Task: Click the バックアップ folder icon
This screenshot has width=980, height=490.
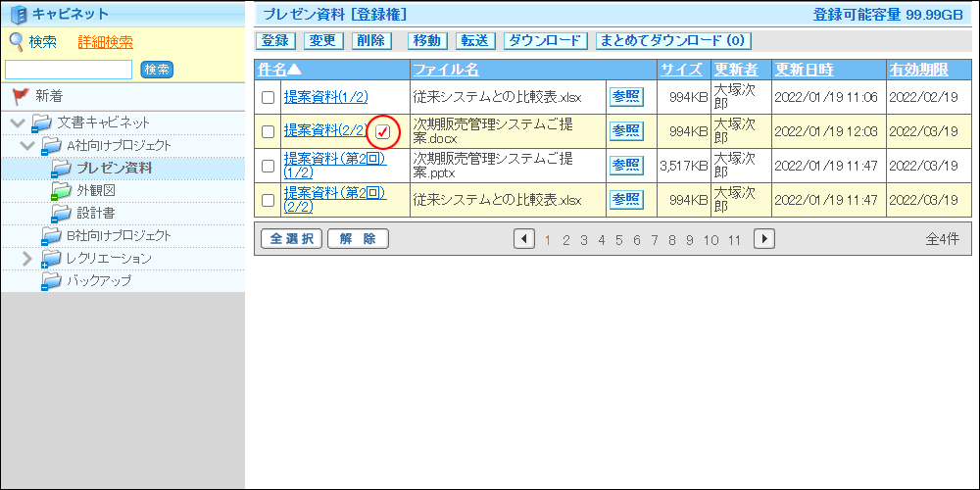Action: (x=51, y=281)
